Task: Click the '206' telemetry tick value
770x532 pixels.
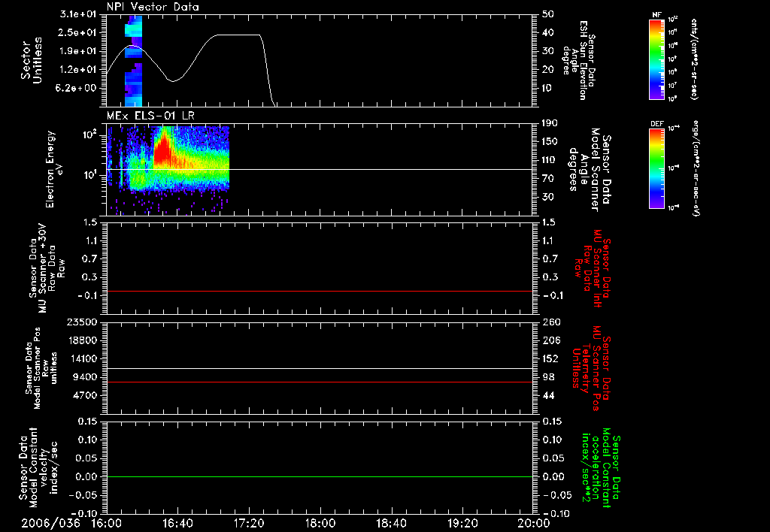Action: [551, 340]
